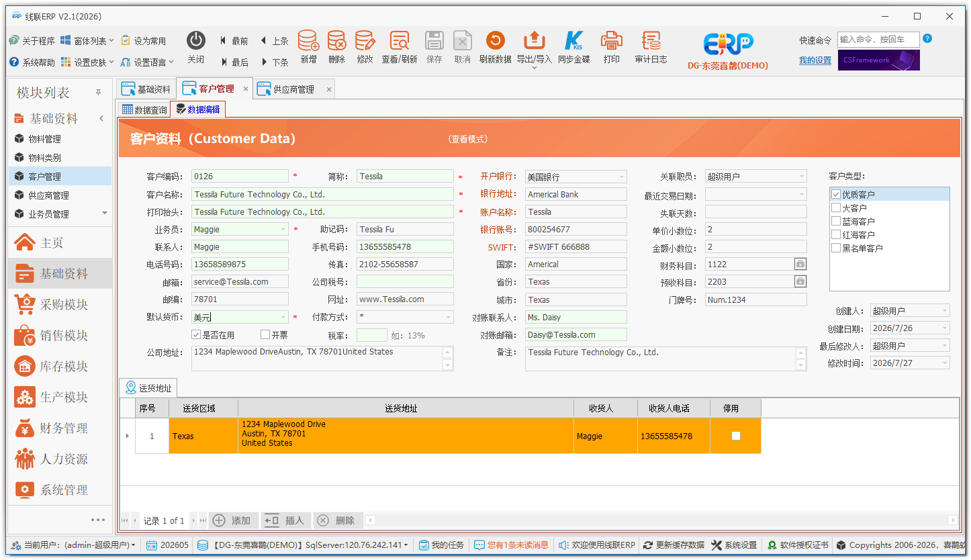971x560 pixels.
Task: Go to next record with 下条
Action: [x=275, y=62]
